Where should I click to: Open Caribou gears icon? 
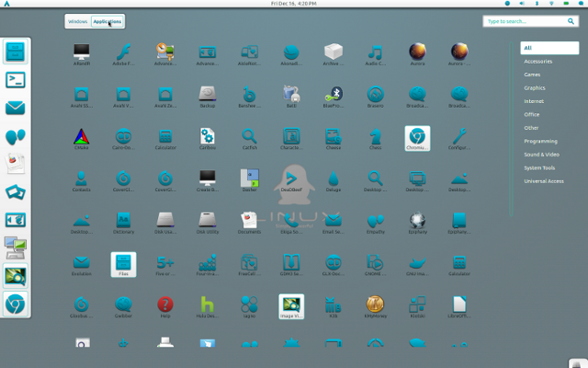coord(208,139)
